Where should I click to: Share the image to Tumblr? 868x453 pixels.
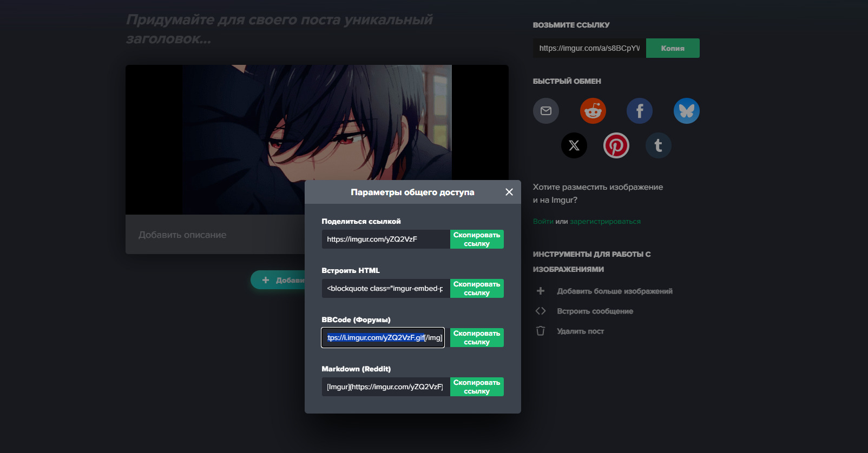[658, 145]
